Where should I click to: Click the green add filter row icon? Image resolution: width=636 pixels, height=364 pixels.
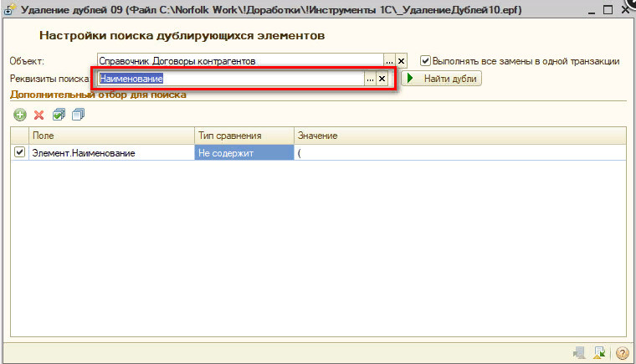20,115
